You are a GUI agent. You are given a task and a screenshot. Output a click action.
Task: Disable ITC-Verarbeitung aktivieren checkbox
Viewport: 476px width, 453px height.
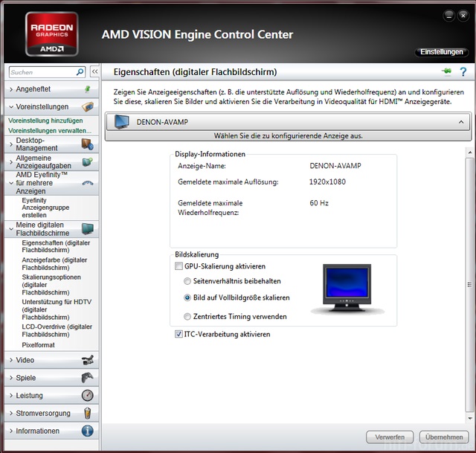178,334
